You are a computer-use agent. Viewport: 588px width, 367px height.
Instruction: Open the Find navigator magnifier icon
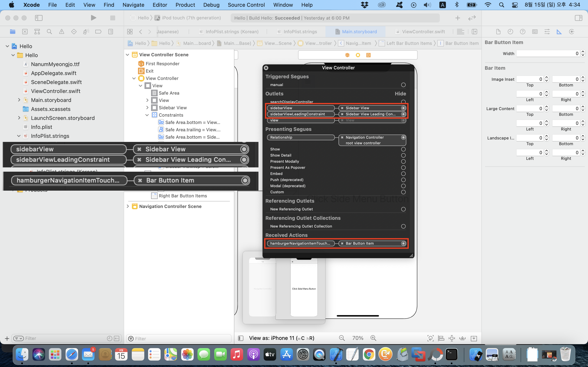pos(49,32)
